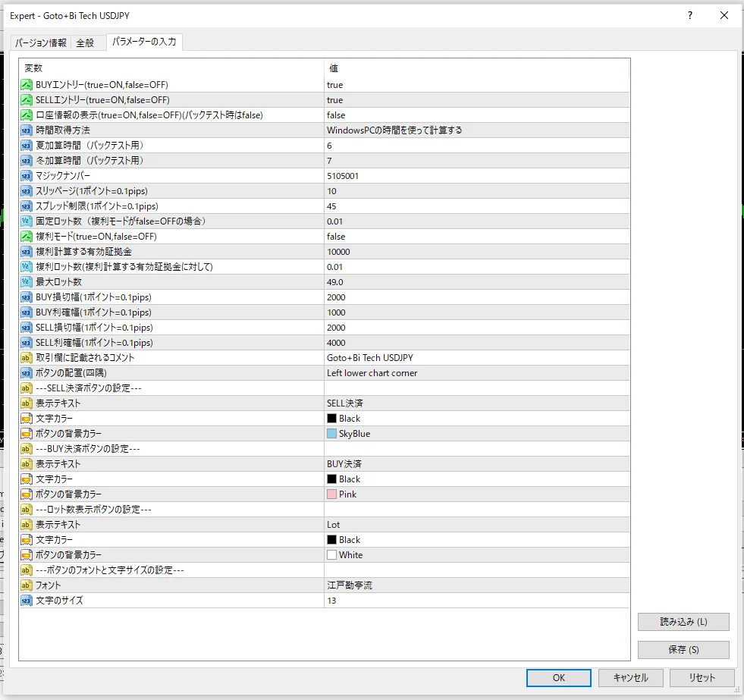Click the icon beside 取引欄に記載されるコメント row
744x700 pixels.
(x=27, y=358)
